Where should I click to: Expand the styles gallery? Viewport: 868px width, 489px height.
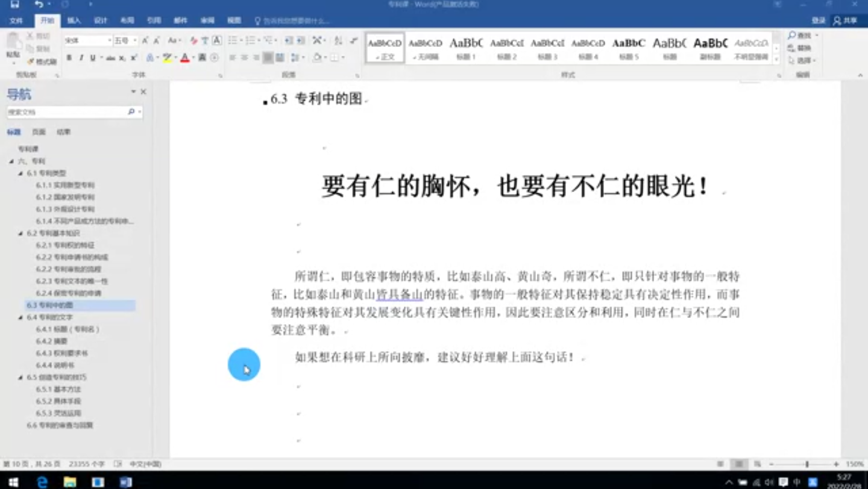click(777, 59)
